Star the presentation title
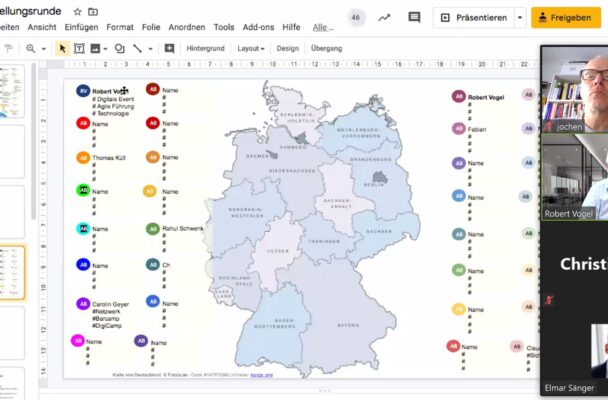Viewport: 608px width, 400px height. pyautogui.click(x=78, y=11)
